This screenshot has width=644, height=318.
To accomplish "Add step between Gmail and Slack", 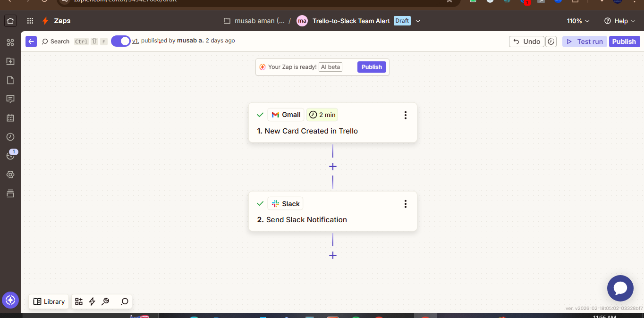I will click(x=333, y=167).
